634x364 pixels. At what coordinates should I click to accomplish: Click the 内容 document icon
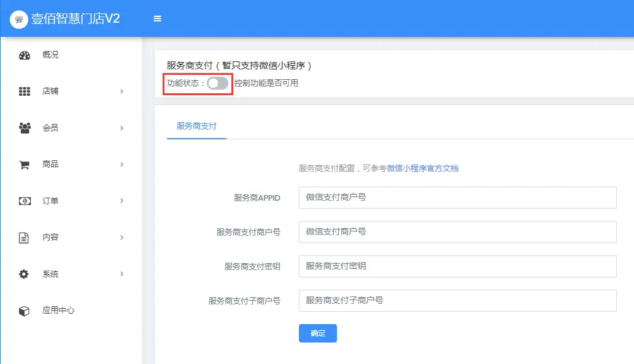[x=24, y=237]
